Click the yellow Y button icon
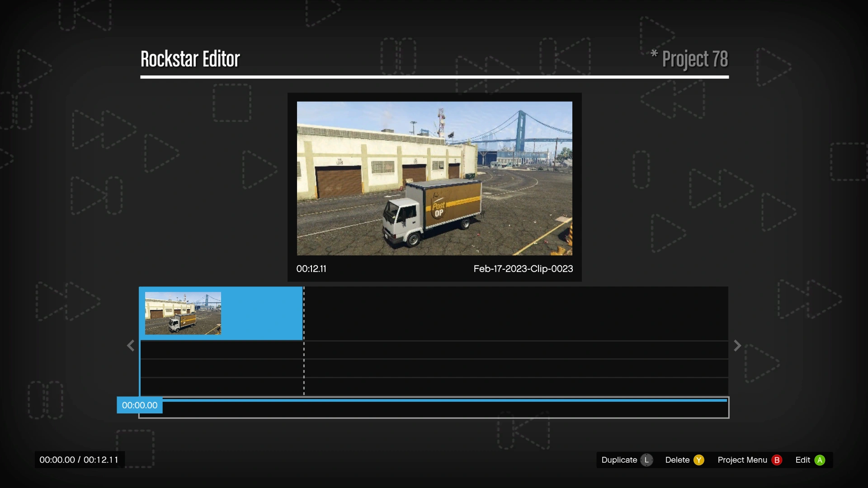868x488 pixels. point(698,460)
